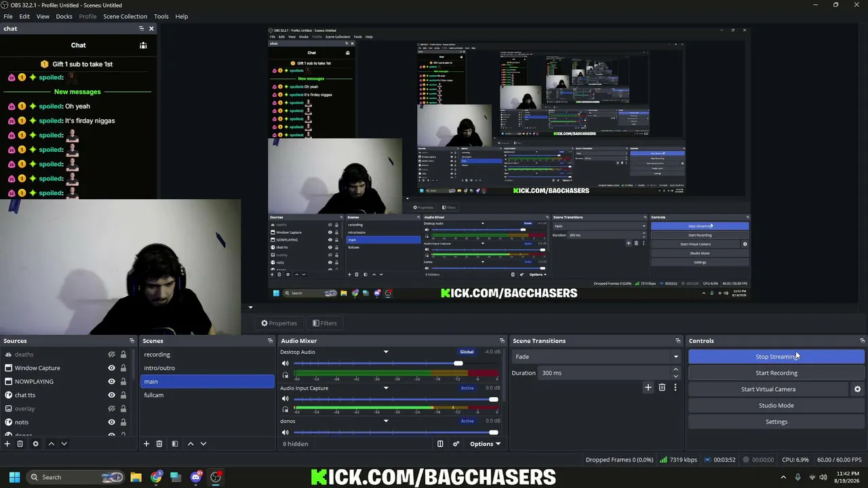Show hidden system tray icons chevron
This screenshot has height=488, width=868.
[783, 477]
